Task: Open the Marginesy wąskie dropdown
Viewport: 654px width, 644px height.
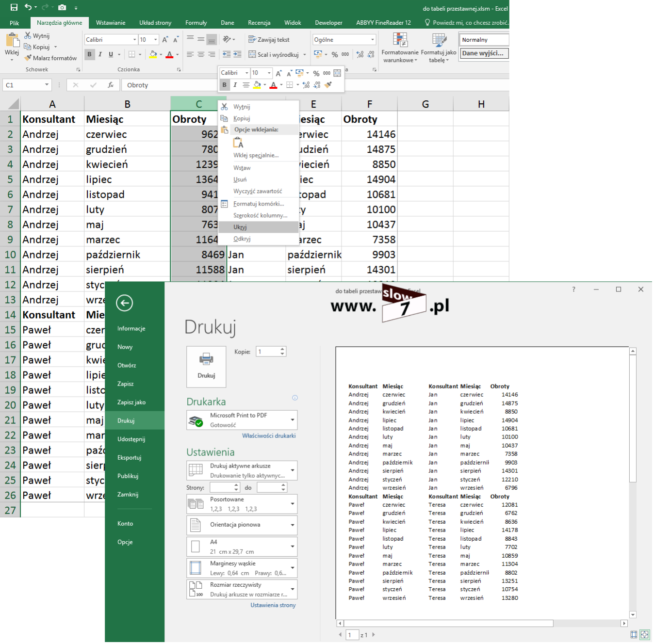Action: tap(242, 568)
